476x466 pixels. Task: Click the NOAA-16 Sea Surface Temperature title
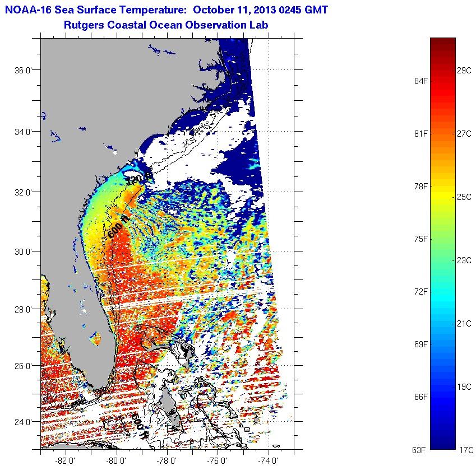[167, 10]
